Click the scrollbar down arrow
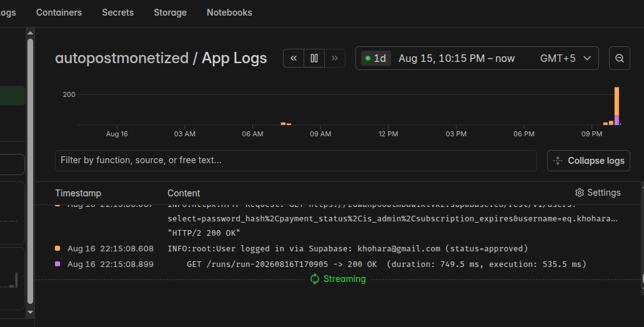 click(x=30, y=312)
